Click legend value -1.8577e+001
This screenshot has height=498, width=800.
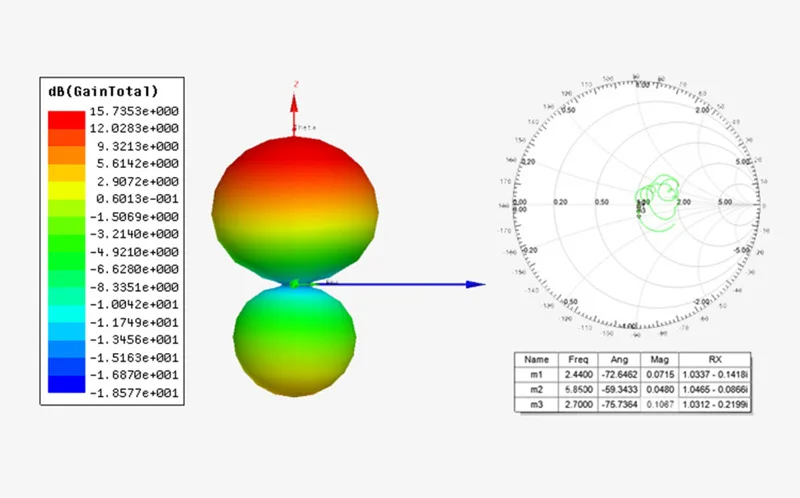134,393
